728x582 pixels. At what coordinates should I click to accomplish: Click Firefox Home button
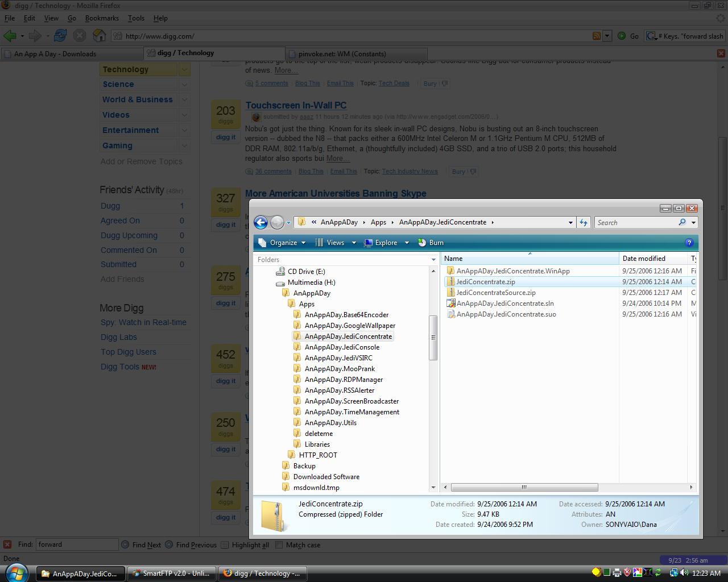pyautogui.click(x=99, y=36)
